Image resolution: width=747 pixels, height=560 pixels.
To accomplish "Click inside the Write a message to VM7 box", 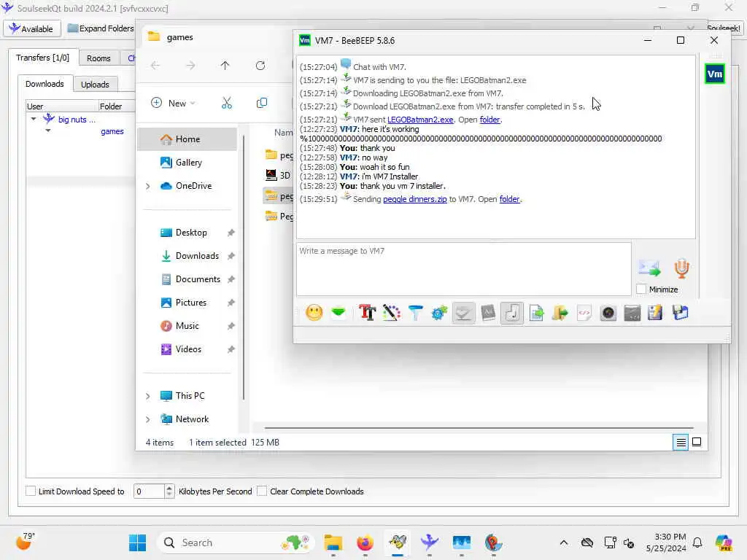I will [463, 269].
